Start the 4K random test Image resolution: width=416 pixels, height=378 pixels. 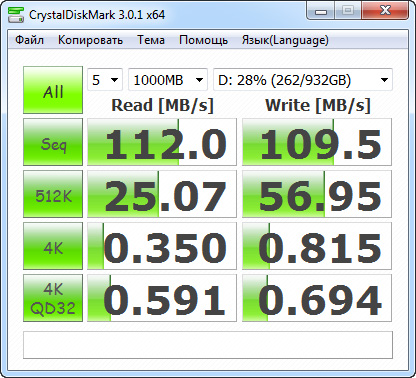point(53,246)
